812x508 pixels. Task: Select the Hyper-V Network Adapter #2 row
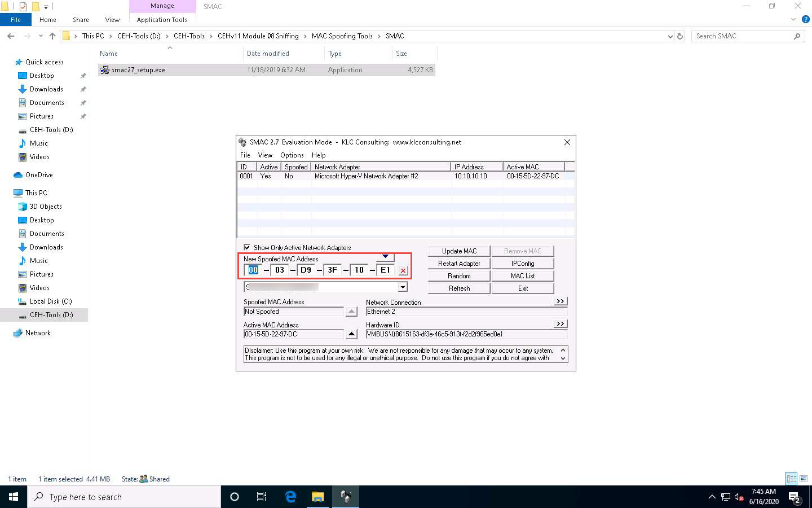(406, 176)
